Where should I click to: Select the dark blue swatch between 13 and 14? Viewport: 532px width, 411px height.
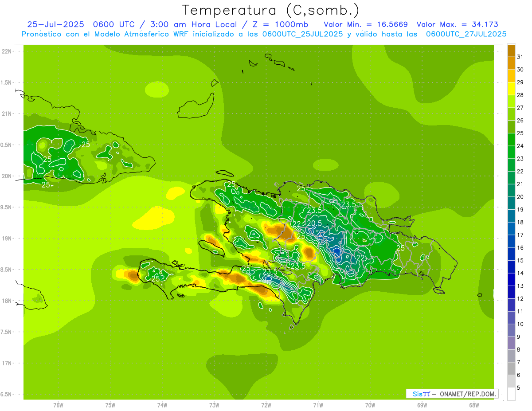click(x=511, y=279)
